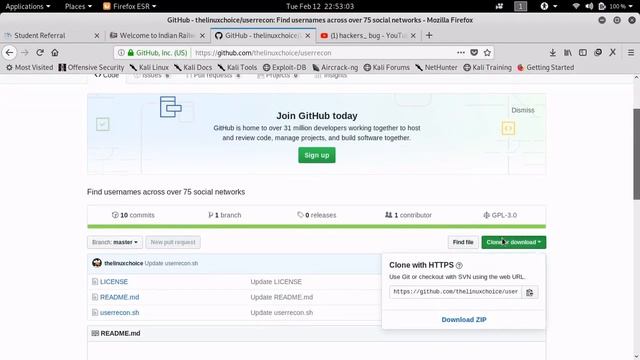Viewport: 640px width, 360px height.
Task: Download ZIP of the repository
Action: point(464,320)
